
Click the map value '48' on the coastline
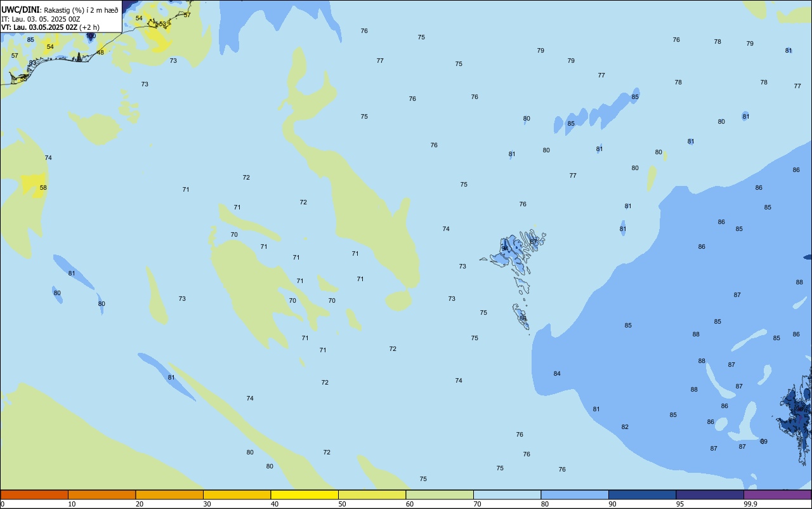[100, 53]
